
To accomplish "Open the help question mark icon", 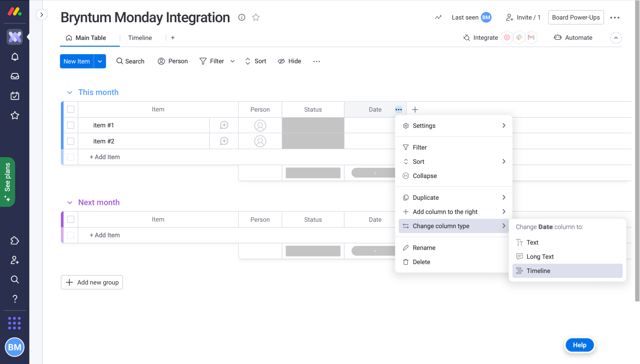I will click(x=15, y=299).
